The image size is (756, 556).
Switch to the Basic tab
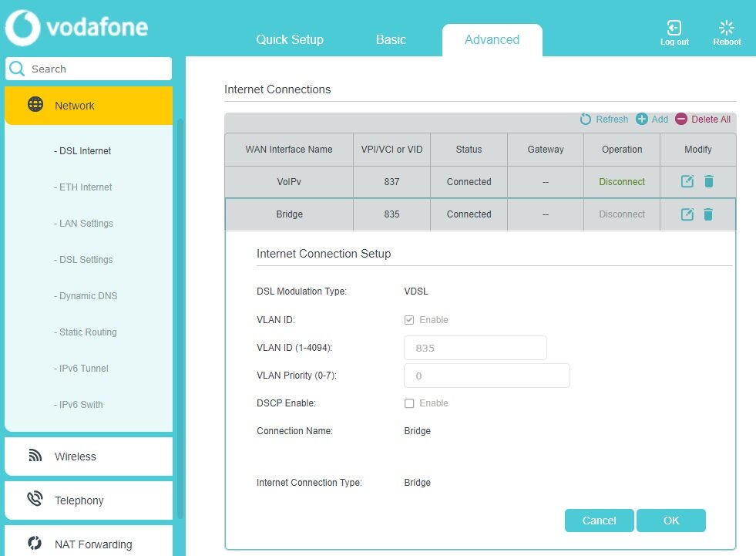point(391,39)
